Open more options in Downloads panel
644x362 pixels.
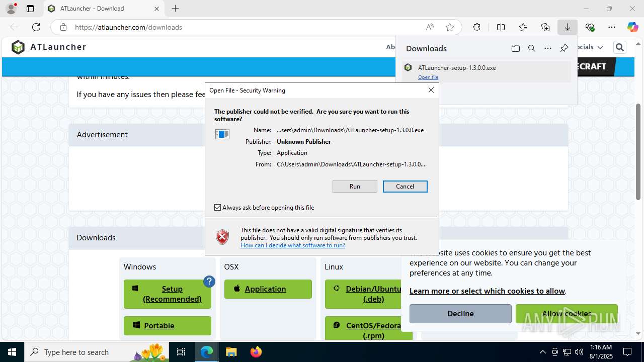tap(548, 48)
